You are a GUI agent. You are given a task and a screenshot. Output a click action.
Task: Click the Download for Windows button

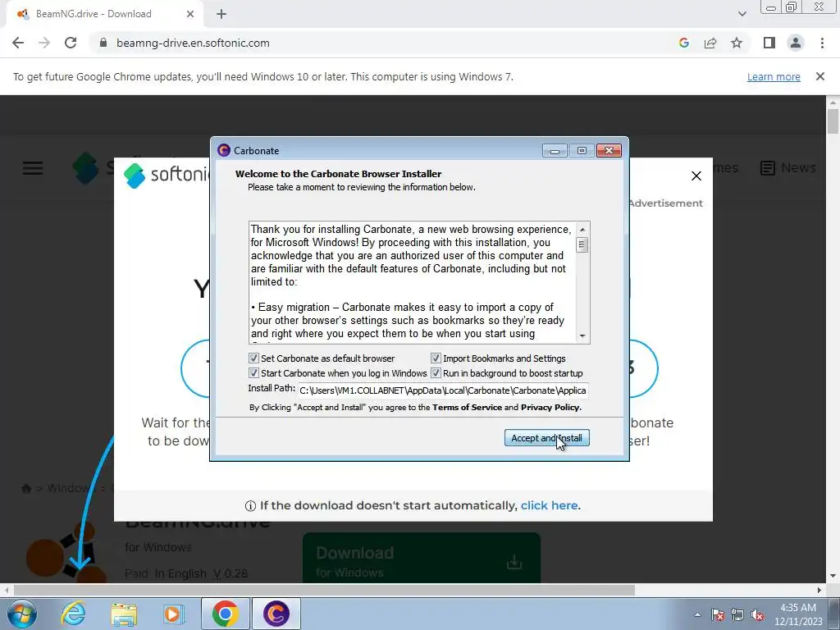(x=421, y=558)
